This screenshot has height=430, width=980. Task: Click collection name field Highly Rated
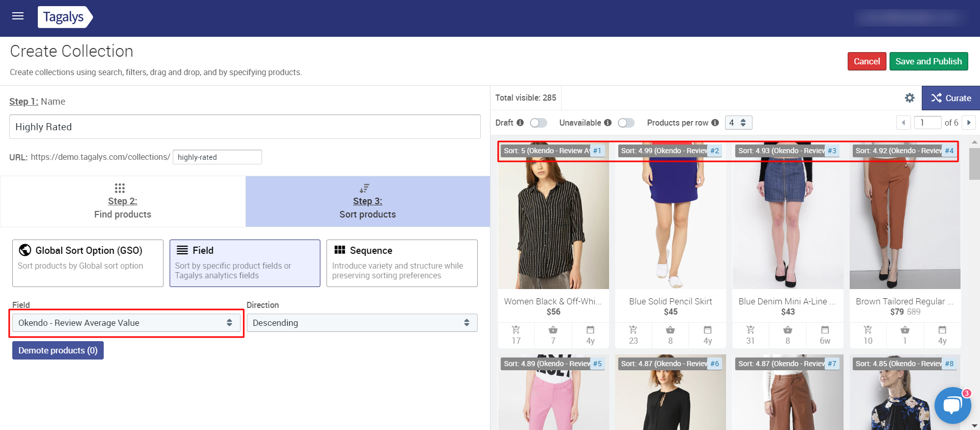(245, 127)
